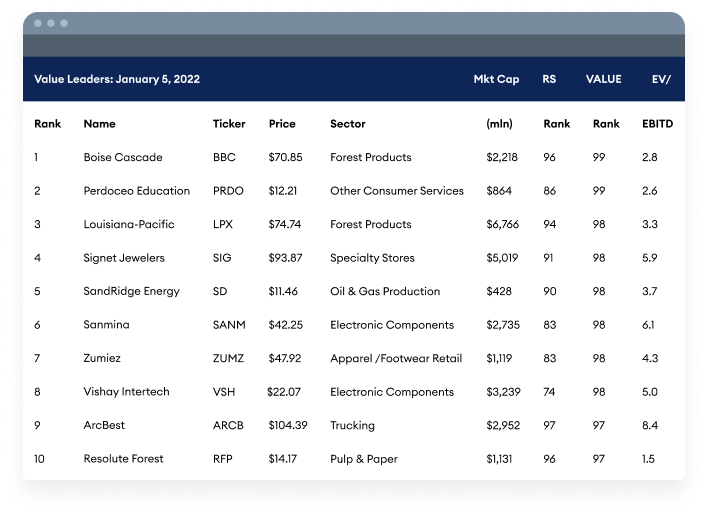Click the Name column header
Viewport: 708px width, 514px height.
(99, 124)
